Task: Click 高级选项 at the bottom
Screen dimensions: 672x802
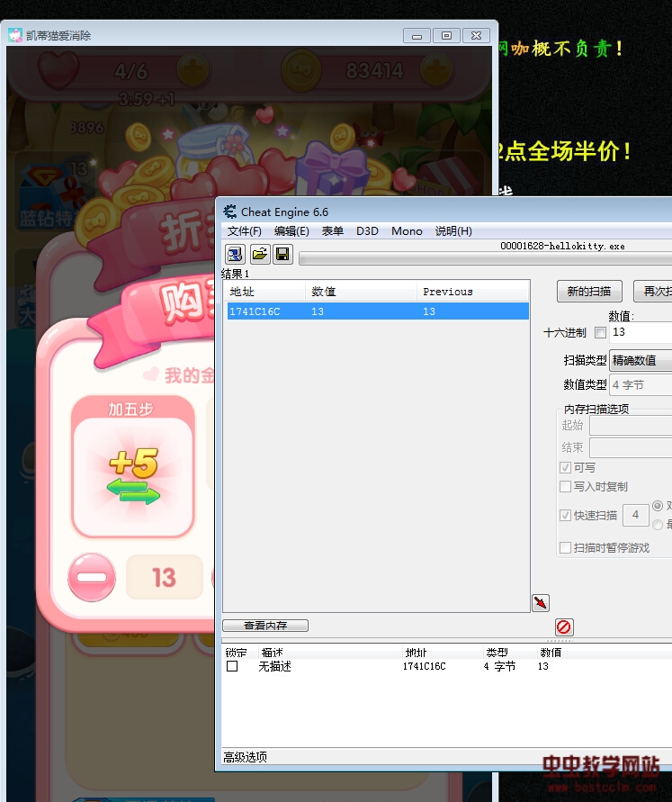Action: point(245,757)
